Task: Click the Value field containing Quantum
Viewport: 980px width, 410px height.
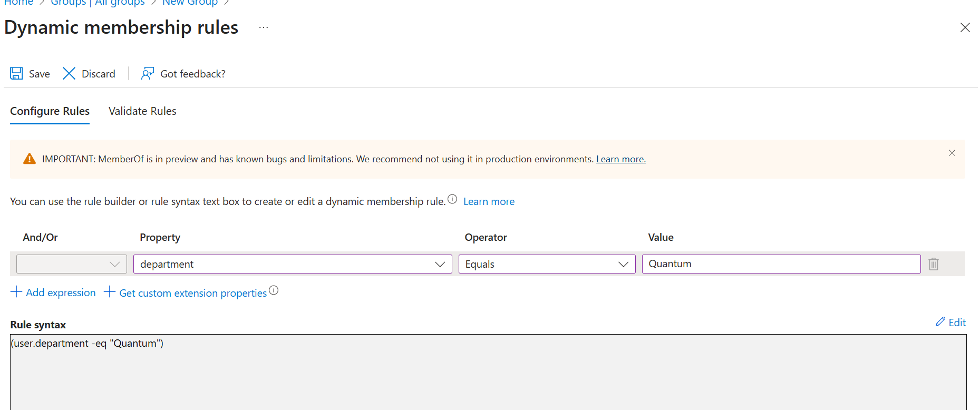Action: [x=781, y=264]
